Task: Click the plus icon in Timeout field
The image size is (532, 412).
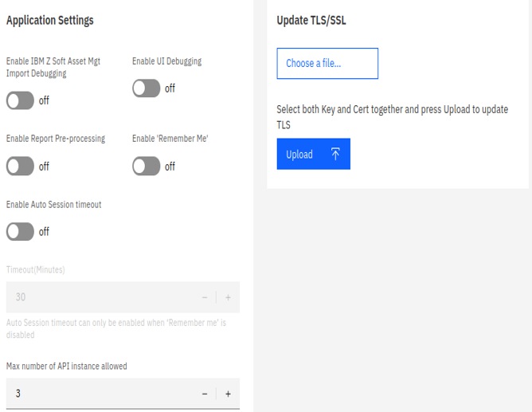Action: (228, 297)
